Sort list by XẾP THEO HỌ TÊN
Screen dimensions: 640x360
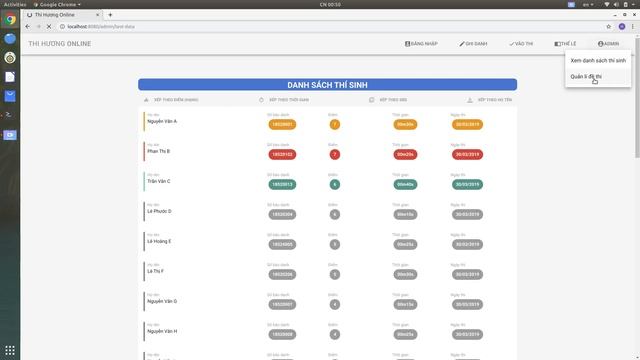(x=489, y=100)
